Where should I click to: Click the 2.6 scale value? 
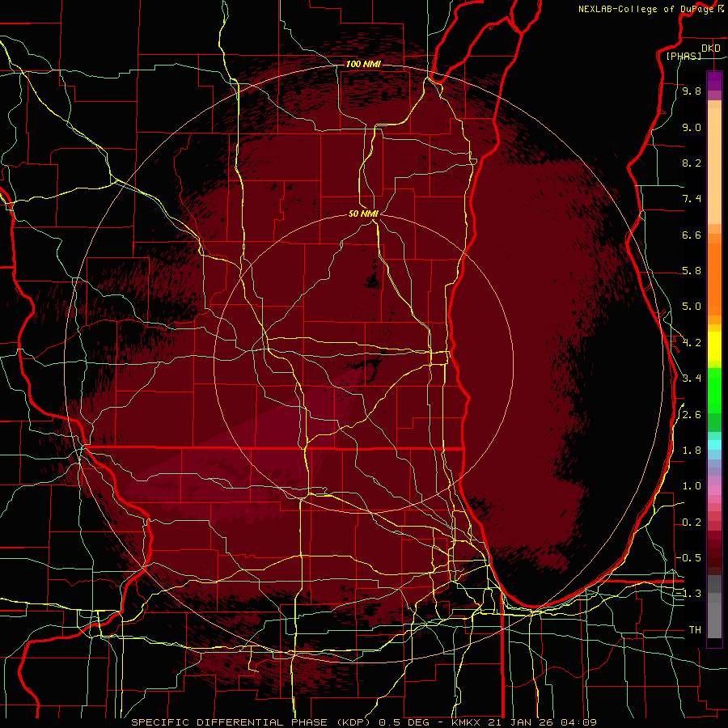click(x=692, y=415)
